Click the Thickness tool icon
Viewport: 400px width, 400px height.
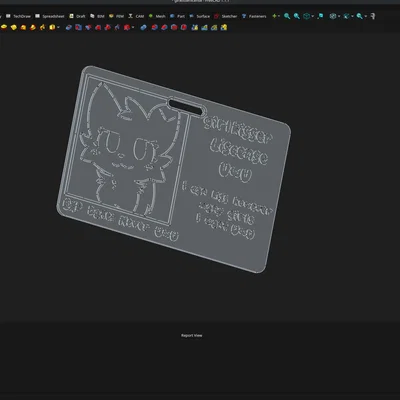(x=184, y=27)
